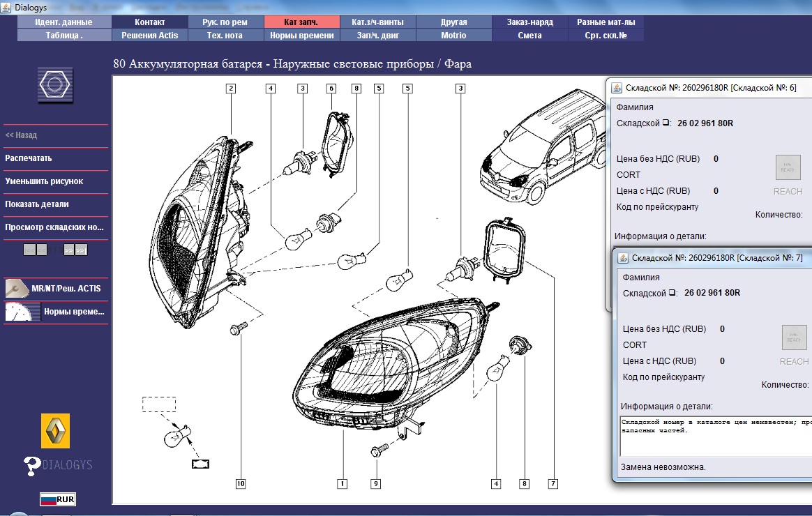The image size is (812, 516).
Task: Click the yellow Renault logo
Action: point(55,431)
